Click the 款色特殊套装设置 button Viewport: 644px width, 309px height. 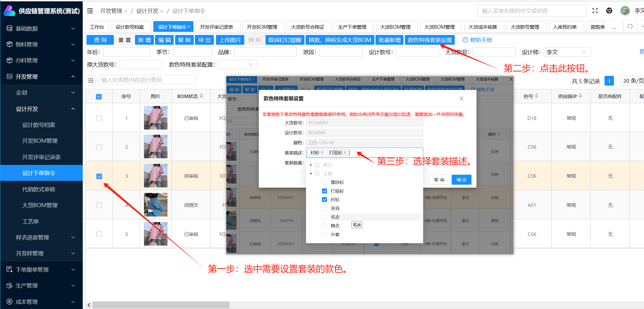pos(429,40)
